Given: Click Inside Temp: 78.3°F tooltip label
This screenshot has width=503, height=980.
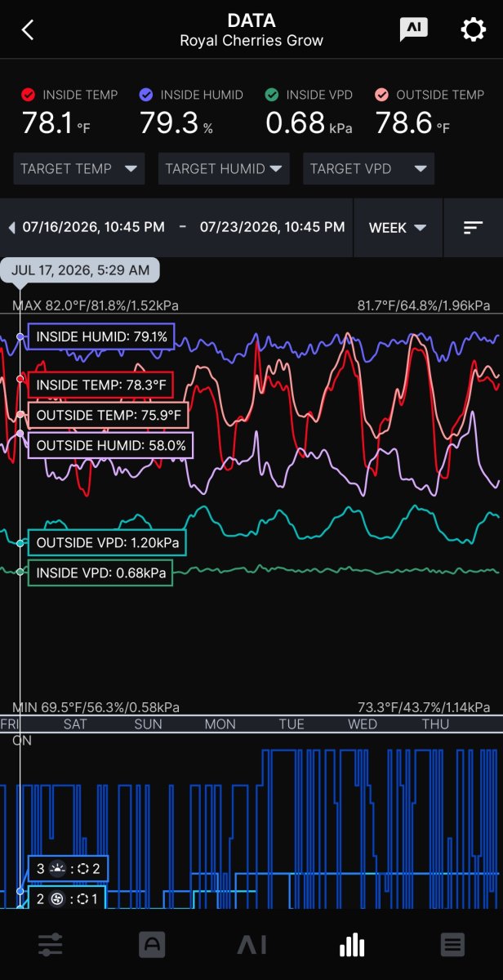Looking at the screenshot, I should [100, 384].
